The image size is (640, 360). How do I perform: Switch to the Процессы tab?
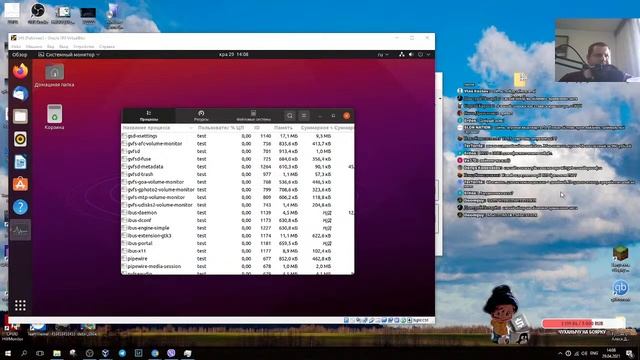click(x=149, y=116)
